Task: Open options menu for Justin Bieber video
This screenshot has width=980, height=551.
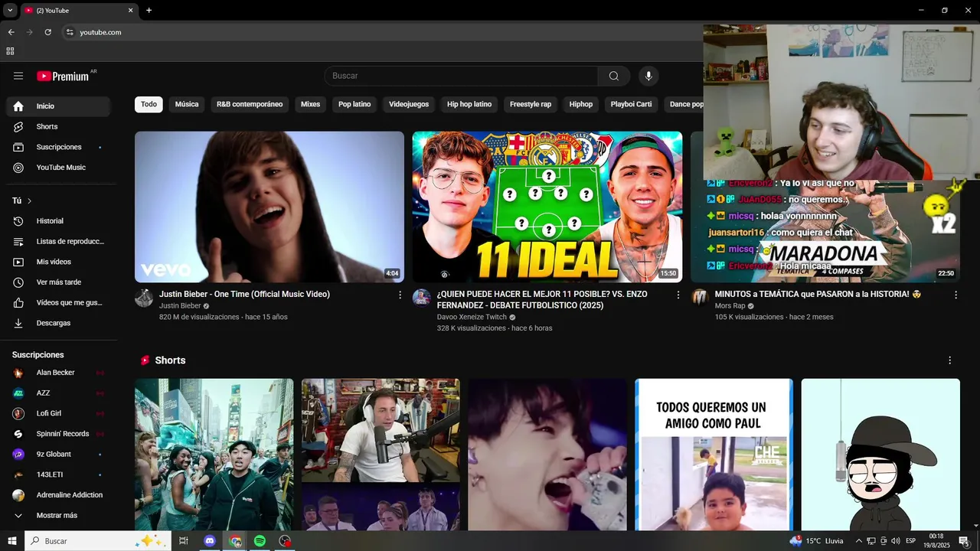Action: (x=400, y=295)
